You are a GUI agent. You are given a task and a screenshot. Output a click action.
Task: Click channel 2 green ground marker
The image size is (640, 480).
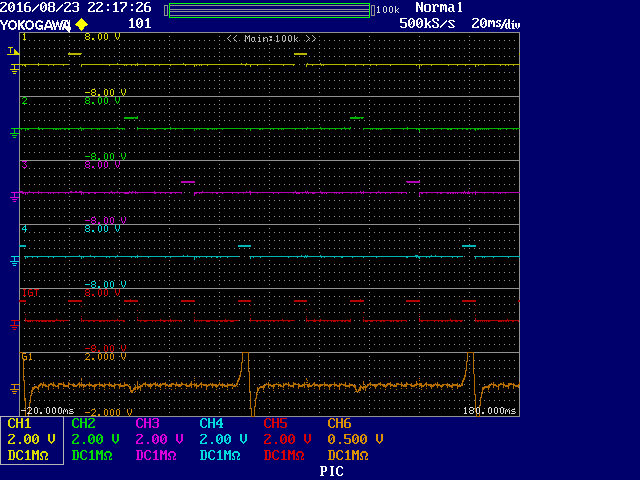pyautogui.click(x=14, y=133)
